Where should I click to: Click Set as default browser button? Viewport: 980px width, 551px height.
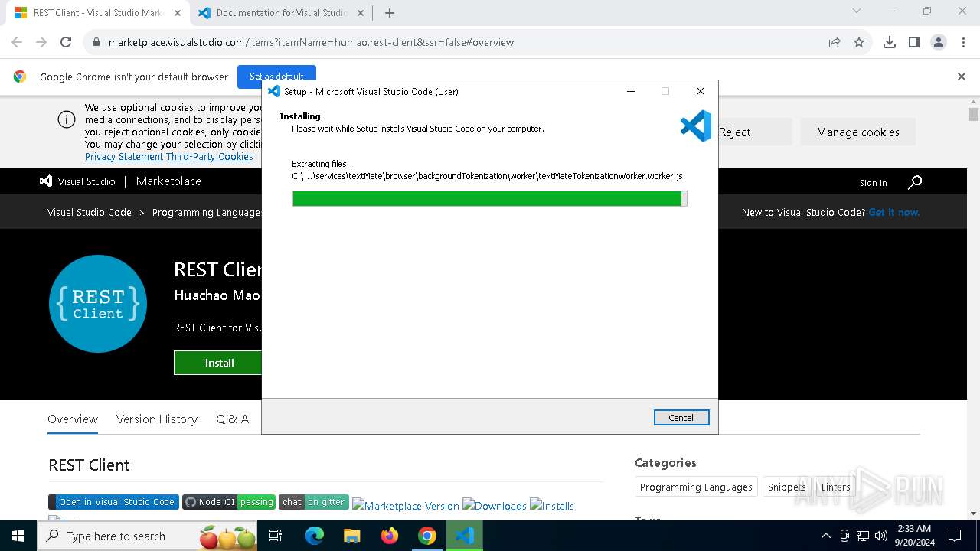click(x=276, y=77)
